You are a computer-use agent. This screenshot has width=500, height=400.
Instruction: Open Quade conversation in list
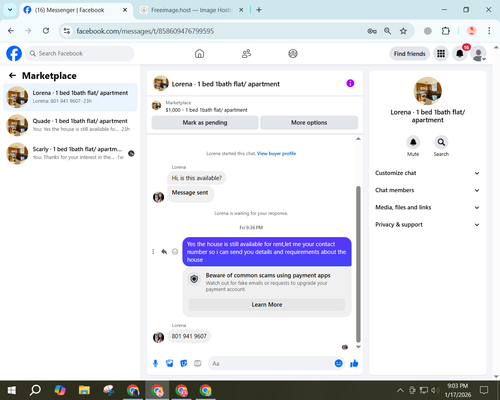pos(70,125)
